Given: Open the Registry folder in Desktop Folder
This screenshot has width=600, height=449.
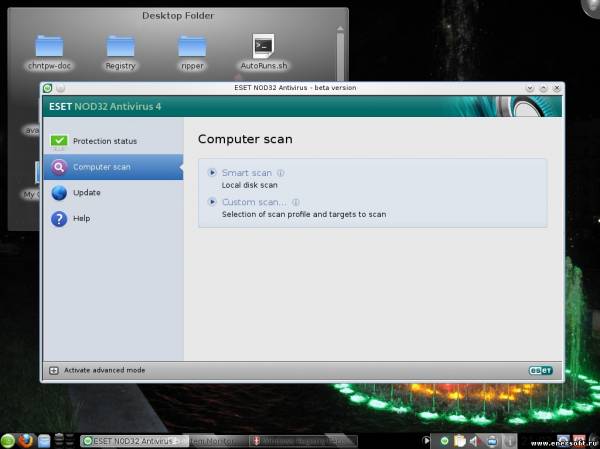Looking at the screenshot, I should click(121, 52).
